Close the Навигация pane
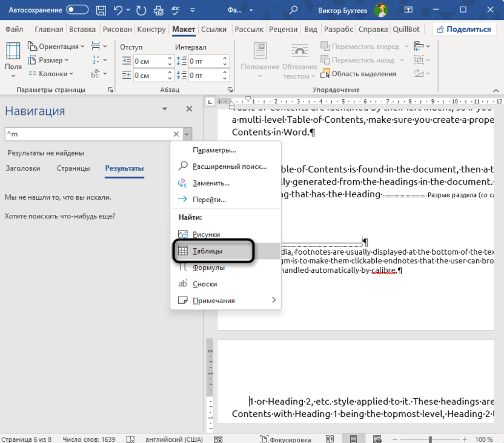Screen dimensions: 504x443 pos(189,109)
